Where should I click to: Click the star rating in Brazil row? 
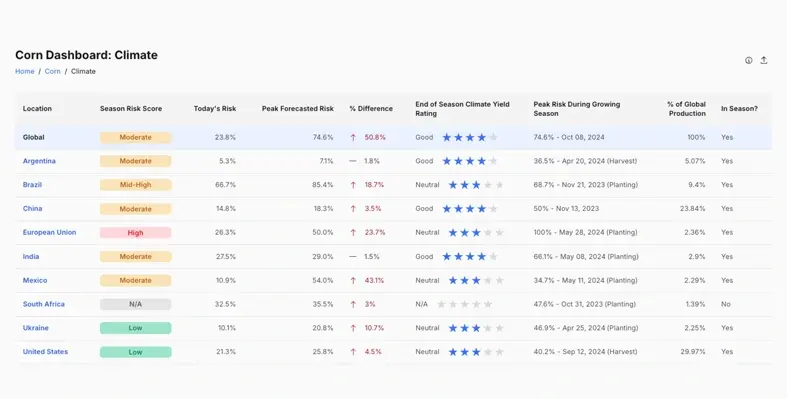coord(476,185)
